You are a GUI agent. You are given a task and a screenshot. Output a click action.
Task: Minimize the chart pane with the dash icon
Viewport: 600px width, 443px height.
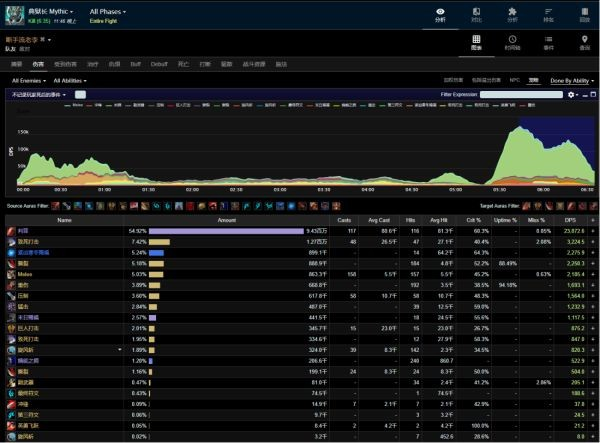[x=585, y=95]
